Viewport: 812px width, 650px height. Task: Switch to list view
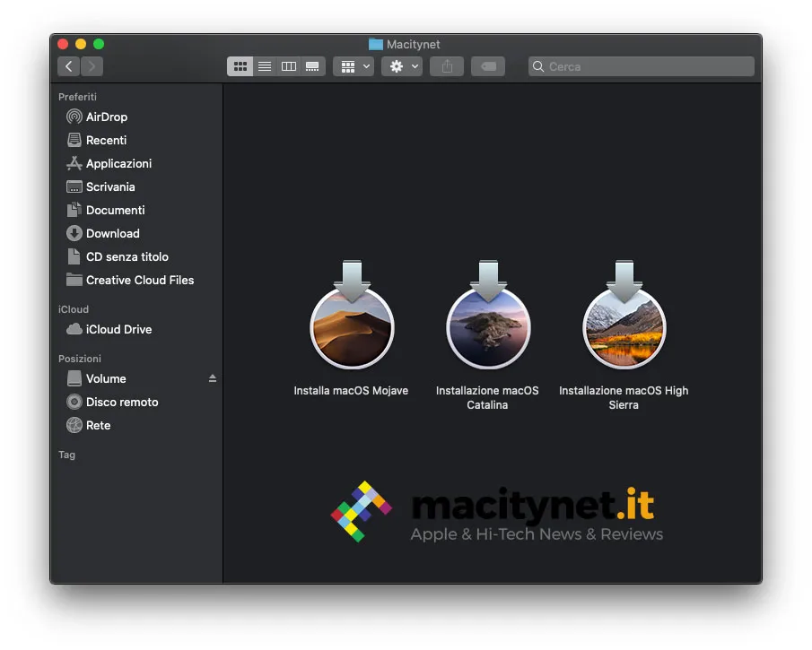[x=265, y=66]
